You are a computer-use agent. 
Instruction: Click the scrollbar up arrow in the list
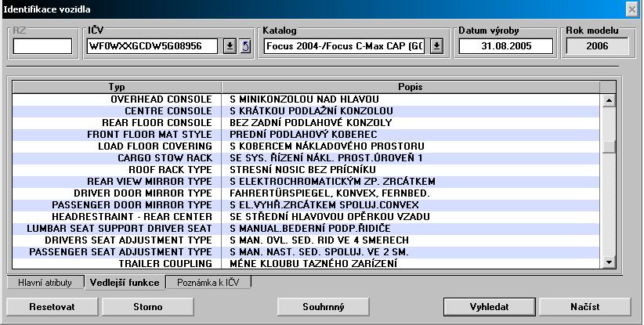click(608, 100)
